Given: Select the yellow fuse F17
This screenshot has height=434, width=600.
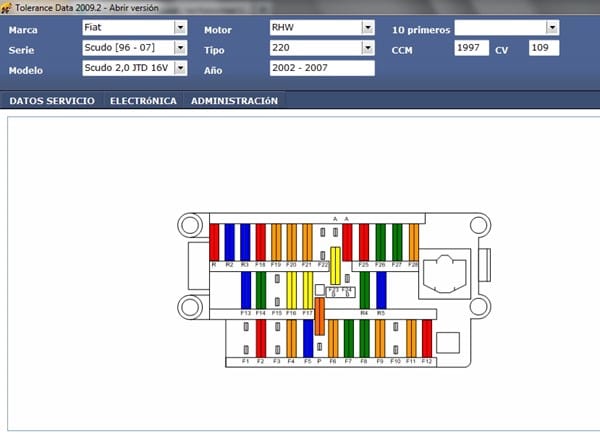Looking at the screenshot, I should point(308,290).
